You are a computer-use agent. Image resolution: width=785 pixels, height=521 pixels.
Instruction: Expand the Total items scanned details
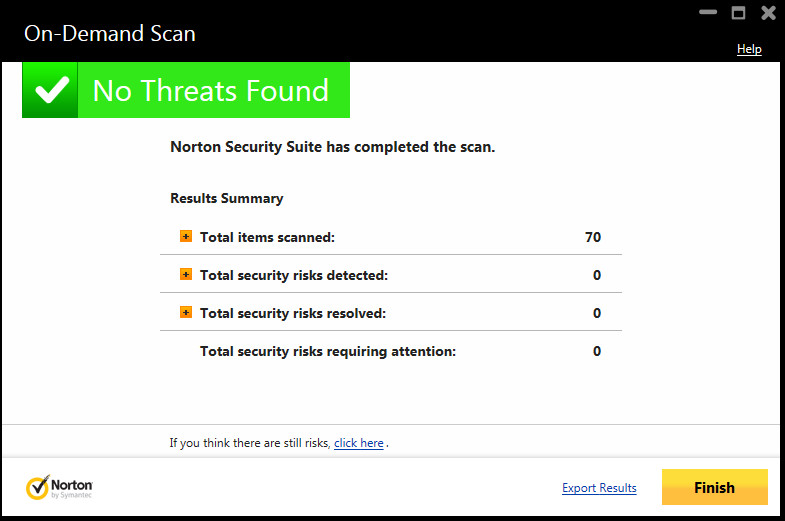coord(186,237)
